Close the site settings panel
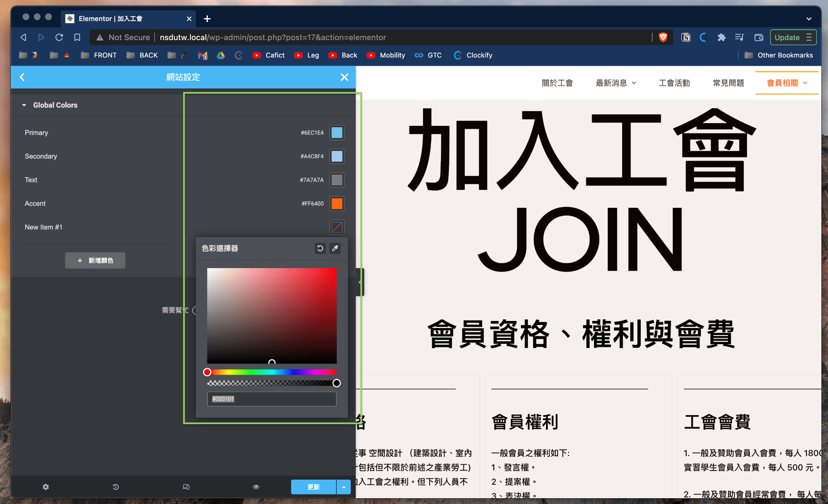 coord(344,77)
